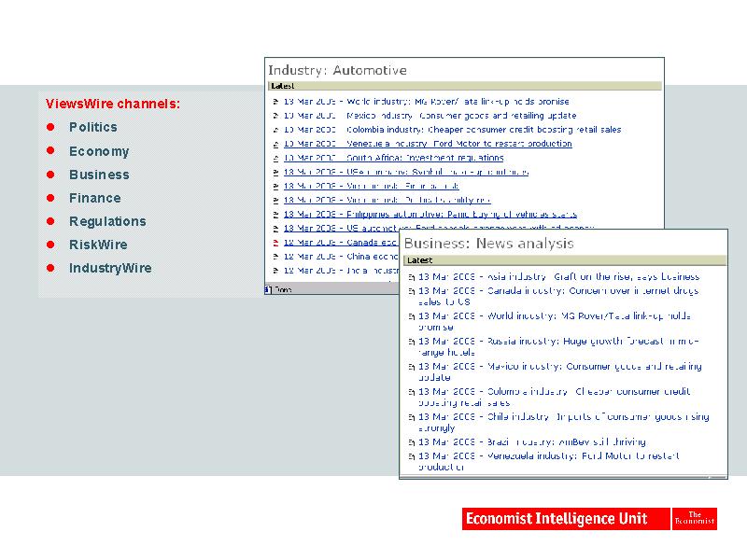The height and width of the screenshot is (560, 747).
Task: Open Russia industry mid-range hotels growth headline
Action: (x=558, y=346)
